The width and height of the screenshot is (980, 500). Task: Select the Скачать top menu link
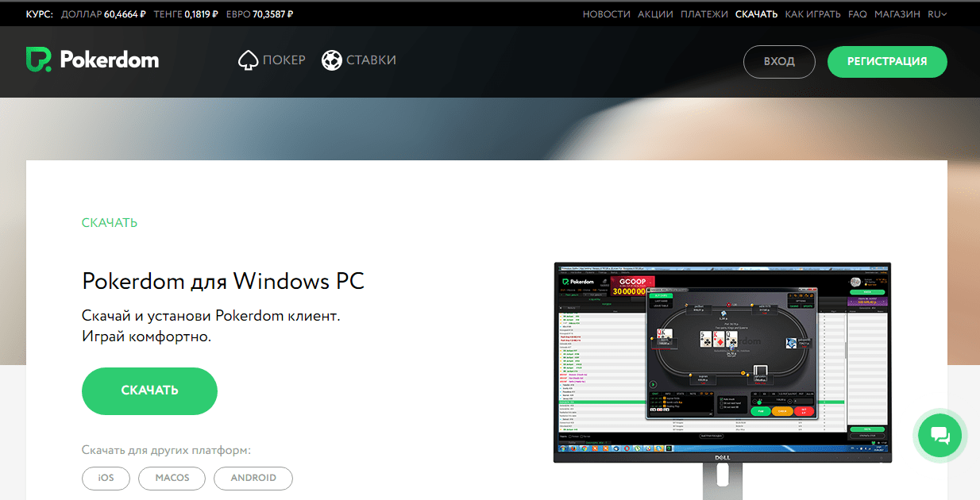point(756,14)
